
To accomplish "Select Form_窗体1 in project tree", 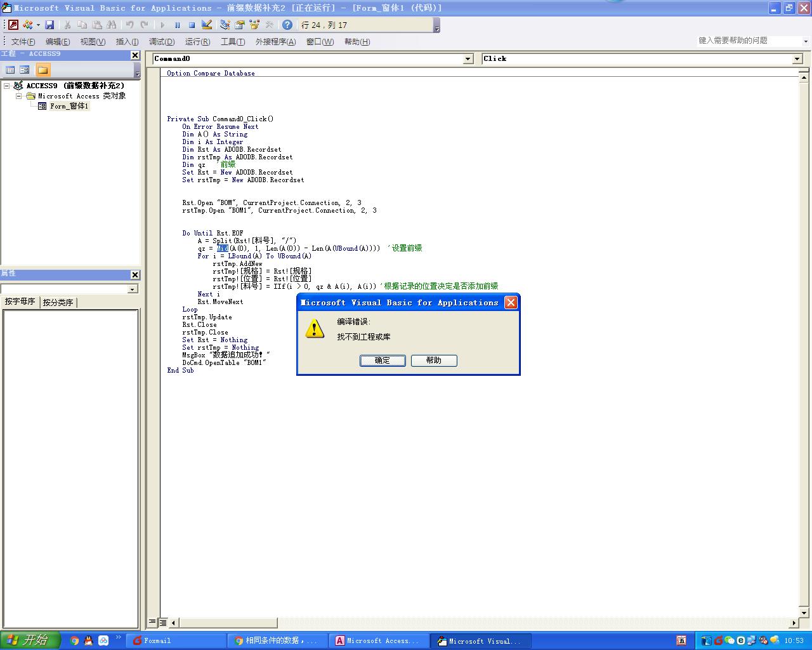I will coord(69,106).
